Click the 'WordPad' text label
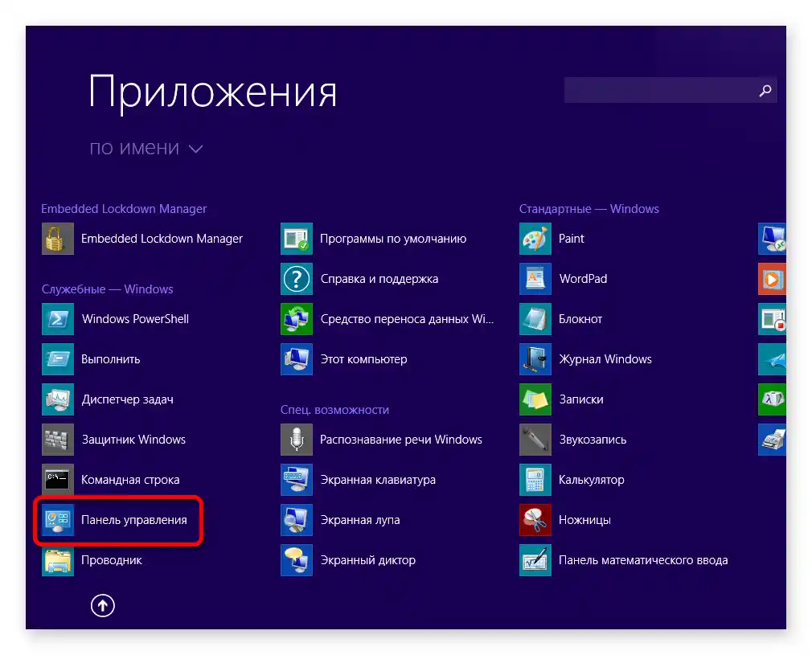 point(583,279)
